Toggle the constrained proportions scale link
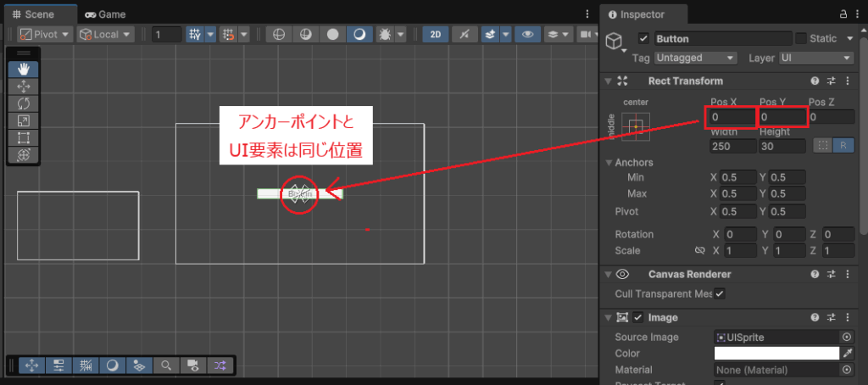The height and width of the screenshot is (385, 868). click(x=699, y=251)
